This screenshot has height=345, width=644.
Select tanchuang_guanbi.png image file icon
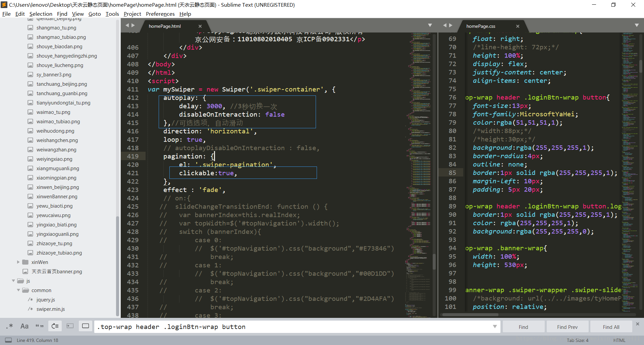[30, 93]
